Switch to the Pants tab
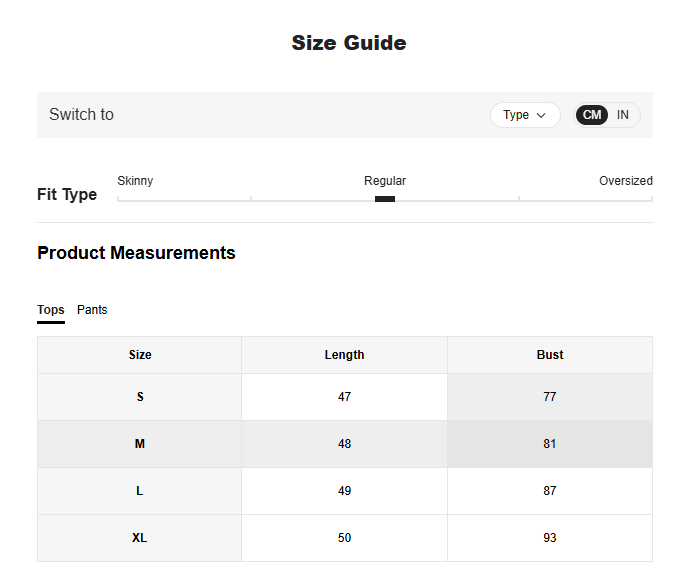 [92, 310]
